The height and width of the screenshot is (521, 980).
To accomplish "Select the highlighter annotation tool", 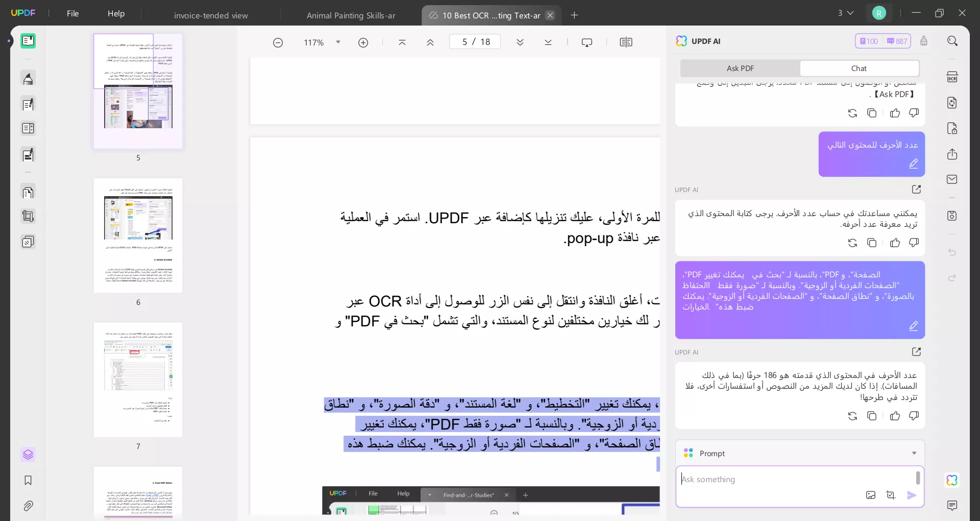I will click(x=28, y=78).
